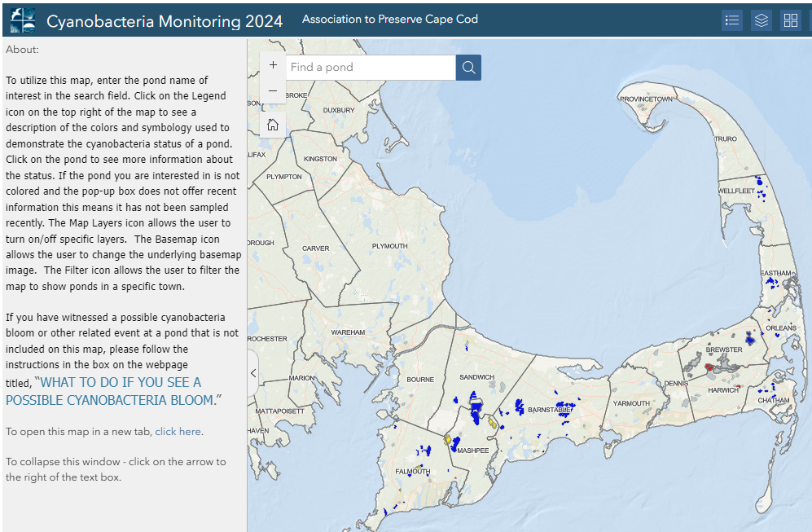Reset map with the Home extent button
The image size is (812, 532).
pyautogui.click(x=273, y=125)
